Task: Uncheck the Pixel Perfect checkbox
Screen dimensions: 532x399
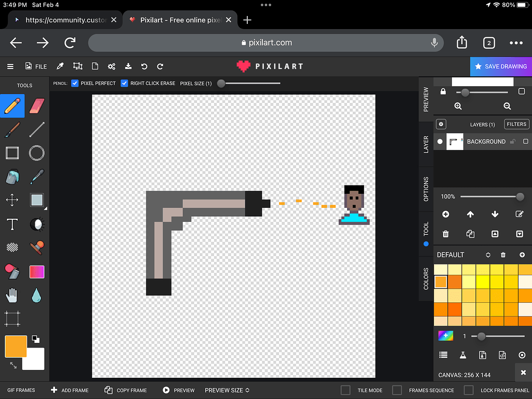Action: (x=75, y=83)
